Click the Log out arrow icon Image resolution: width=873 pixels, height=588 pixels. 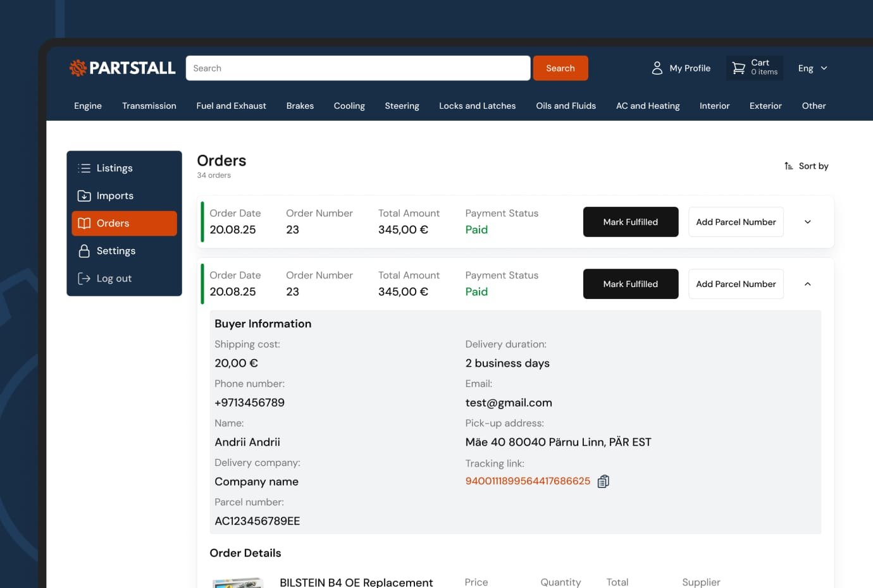point(84,278)
